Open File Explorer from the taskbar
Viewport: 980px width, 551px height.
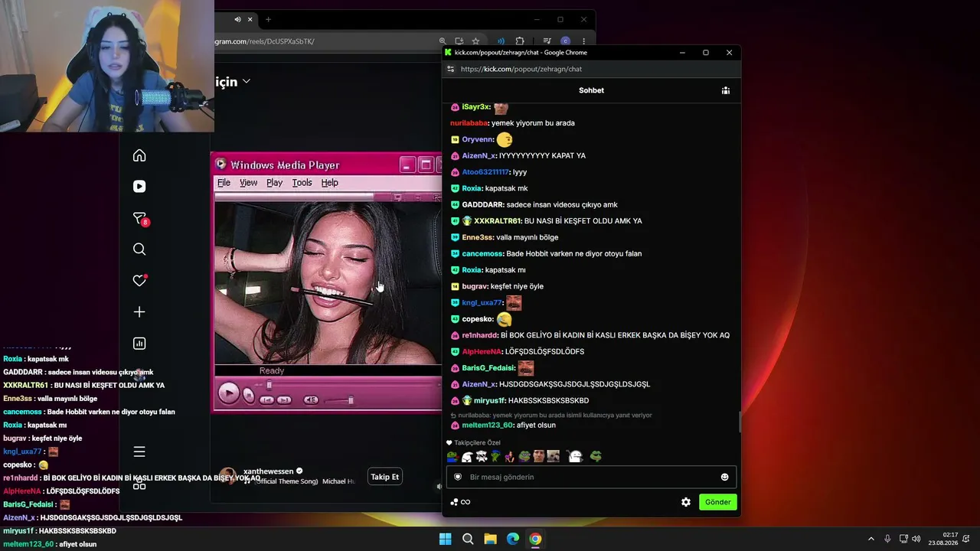(x=490, y=539)
